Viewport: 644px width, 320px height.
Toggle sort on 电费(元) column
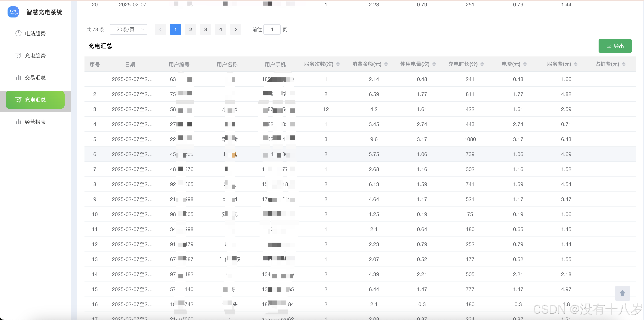click(x=525, y=64)
